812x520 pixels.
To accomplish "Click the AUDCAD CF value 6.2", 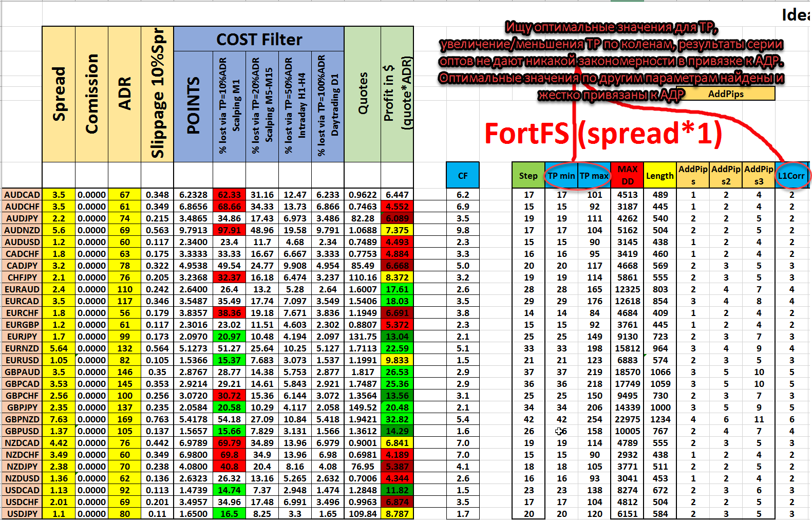I will (x=463, y=195).
